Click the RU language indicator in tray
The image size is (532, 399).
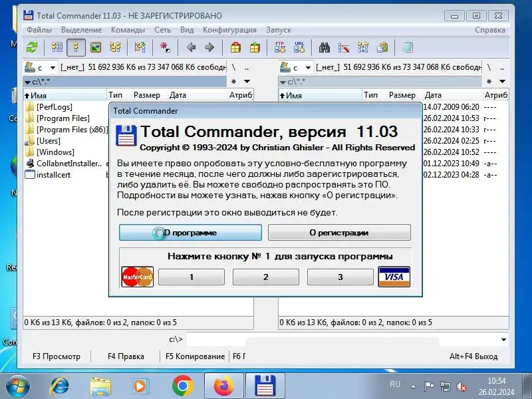pos(395,384)
